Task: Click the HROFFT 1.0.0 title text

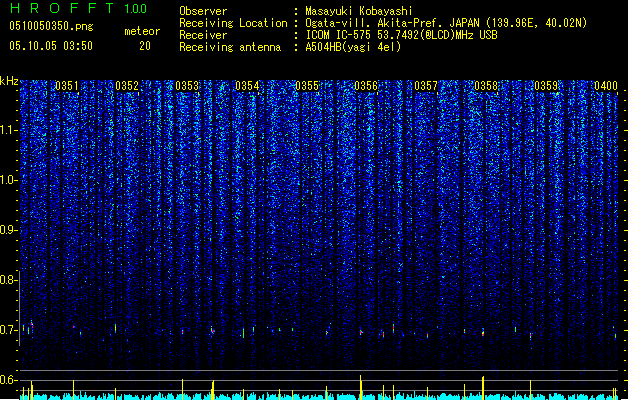Action: coord(78,8)
